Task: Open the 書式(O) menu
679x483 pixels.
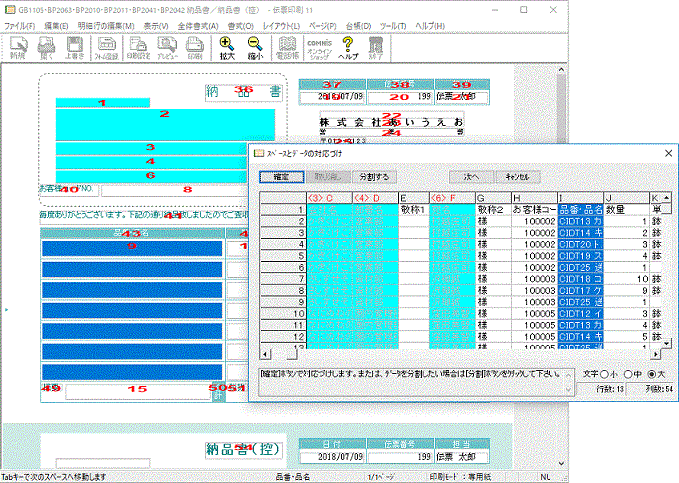Action: (240, 26)
